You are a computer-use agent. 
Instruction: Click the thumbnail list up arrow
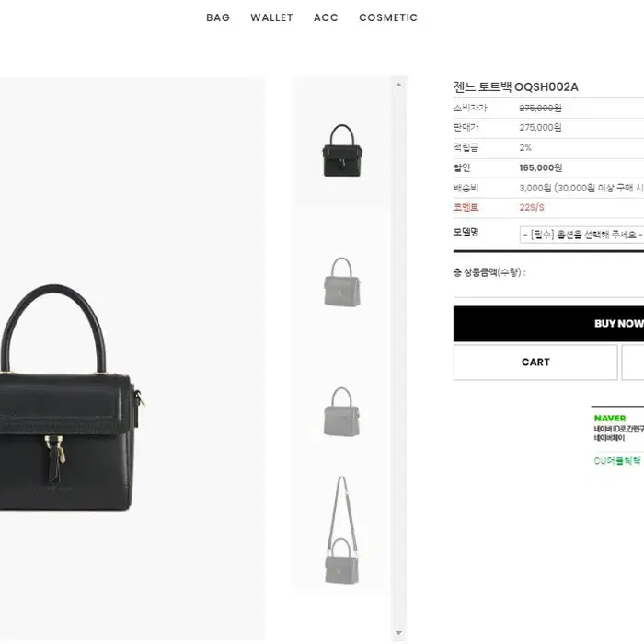point(398,85)
